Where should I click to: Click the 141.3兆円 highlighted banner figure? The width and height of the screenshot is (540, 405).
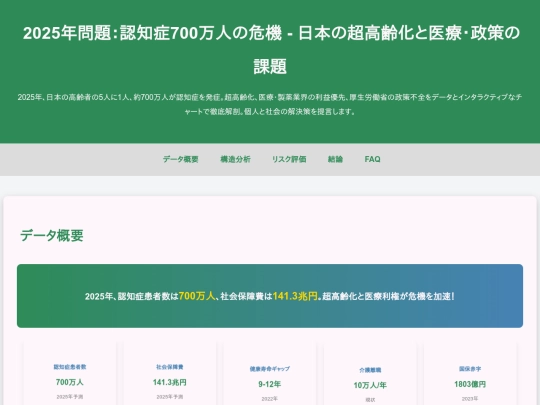tap(295, 296)
